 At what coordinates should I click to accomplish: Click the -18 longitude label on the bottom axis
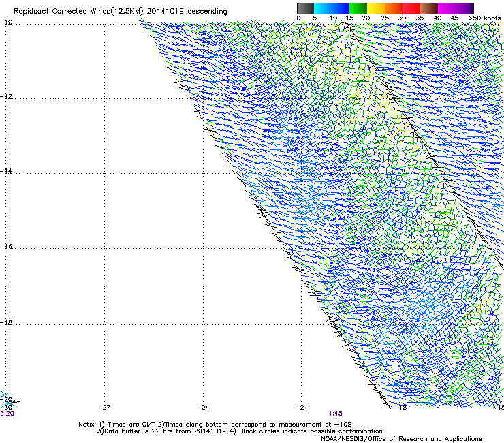[400, 408]
